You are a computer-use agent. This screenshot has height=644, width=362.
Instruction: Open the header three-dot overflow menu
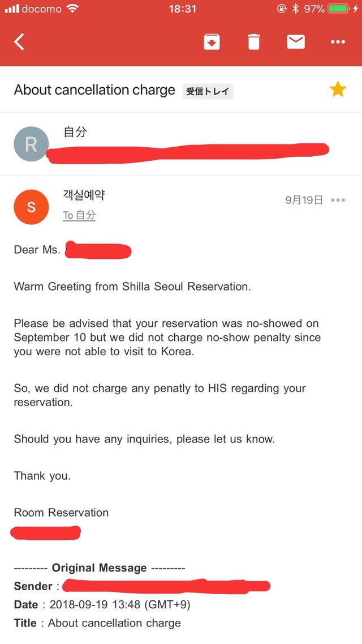(x=338, y=42)
